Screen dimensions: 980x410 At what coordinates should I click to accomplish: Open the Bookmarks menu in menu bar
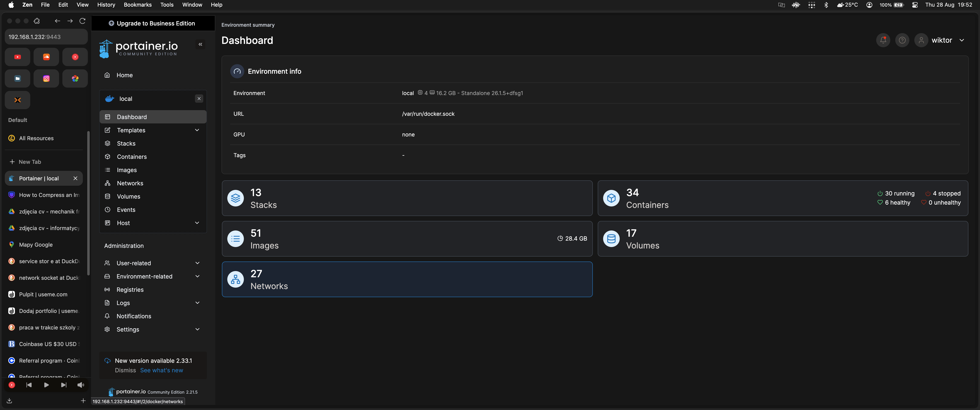(138, 5)
